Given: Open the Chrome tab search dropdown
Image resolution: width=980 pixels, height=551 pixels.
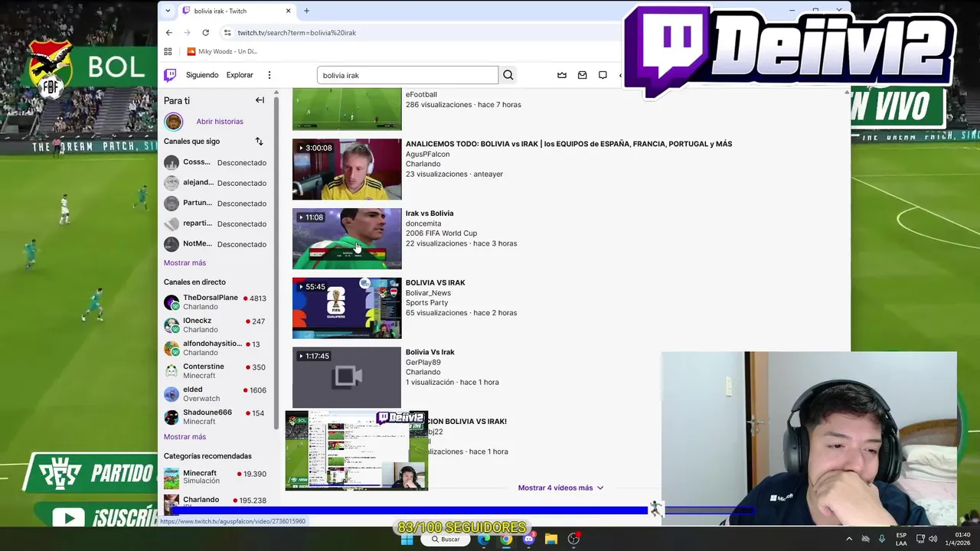Looking at the screenshot, I should pos(168,11).
